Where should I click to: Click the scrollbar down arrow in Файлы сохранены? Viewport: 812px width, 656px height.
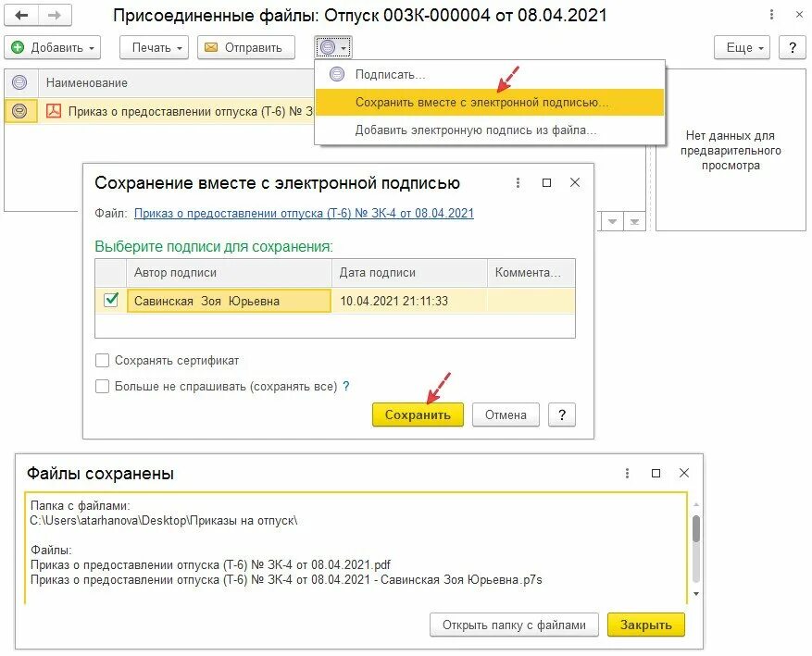point(696,593)
